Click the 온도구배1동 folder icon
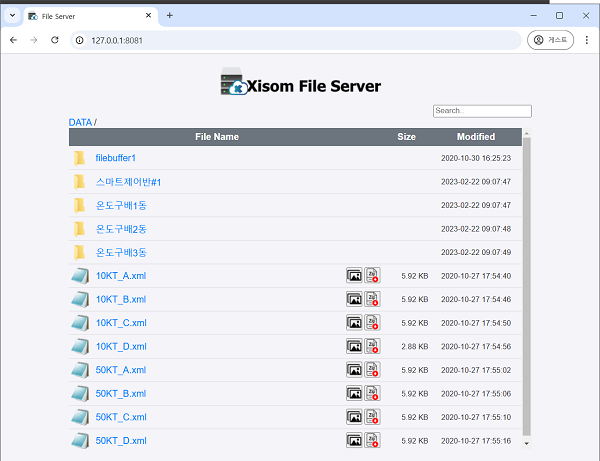600x461 pixels. point(80,205)
